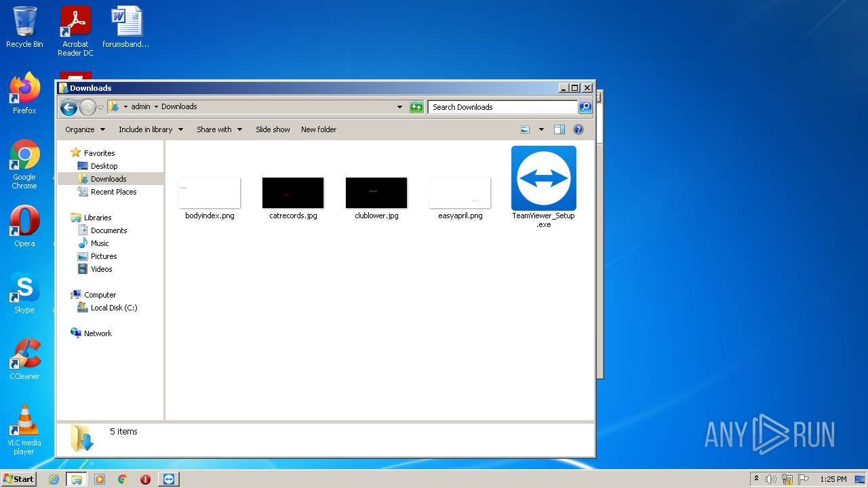This screenshot has width=868, height=488.
Task: Select the bodyindex.png thumbnail
Action: [x=210, y=199]
